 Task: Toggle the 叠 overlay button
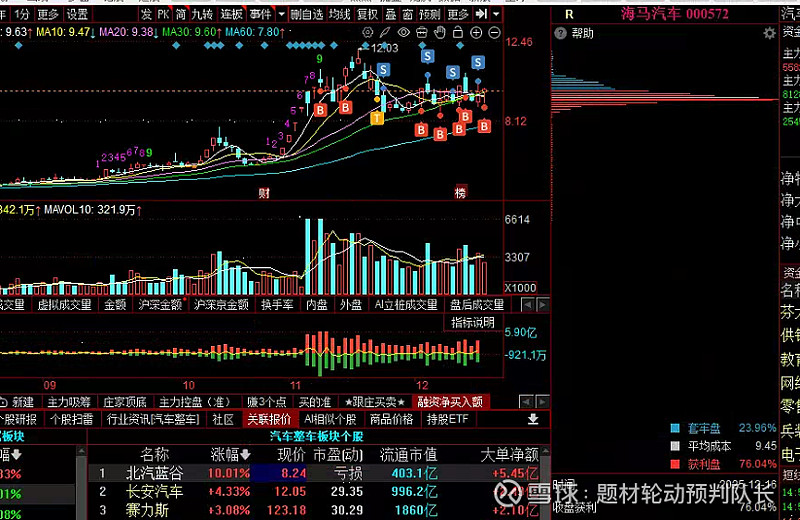click(391, 14)
